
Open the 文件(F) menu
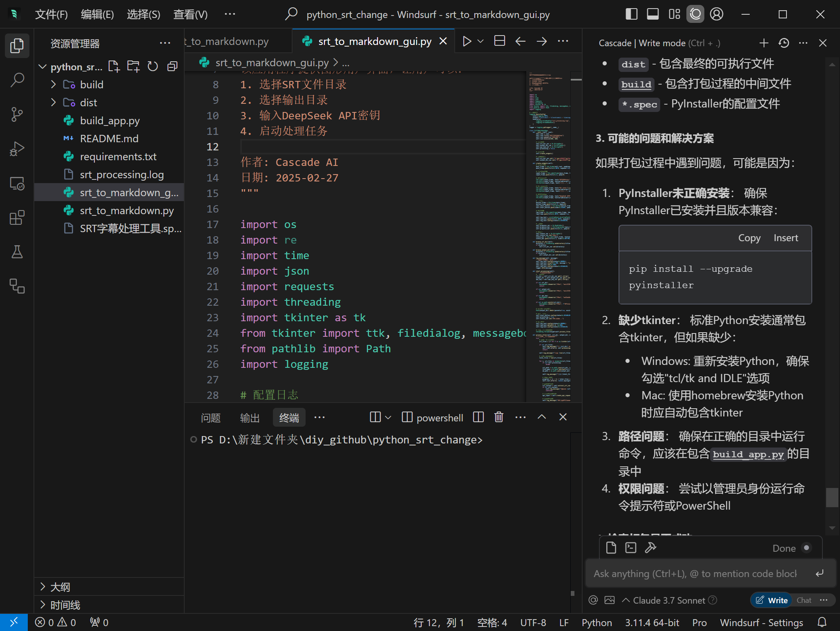coord(51,15)
